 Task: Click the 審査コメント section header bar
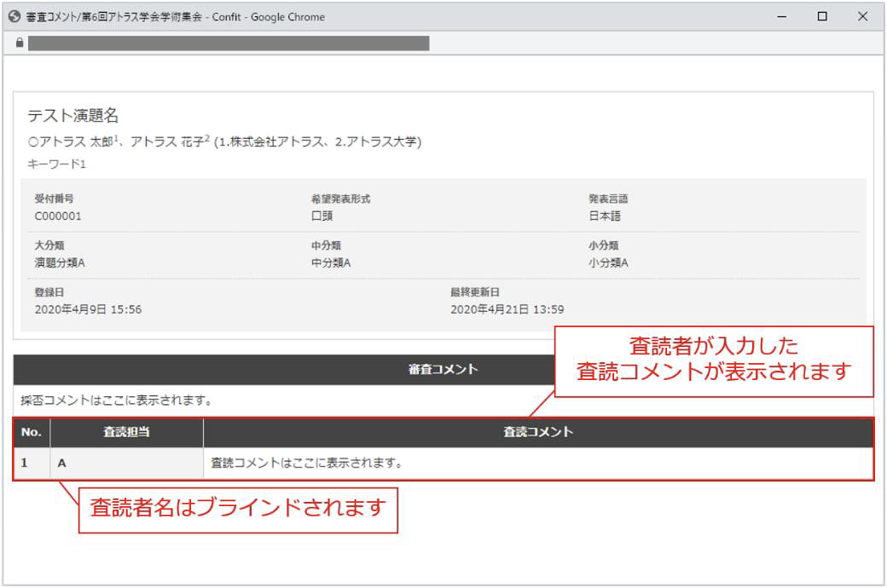coord(281,370)
